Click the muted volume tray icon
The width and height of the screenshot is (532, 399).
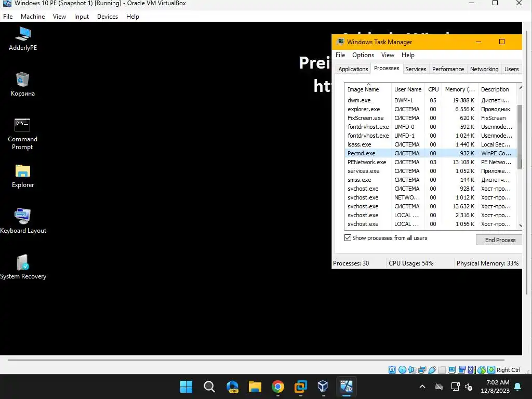point(469,387)
